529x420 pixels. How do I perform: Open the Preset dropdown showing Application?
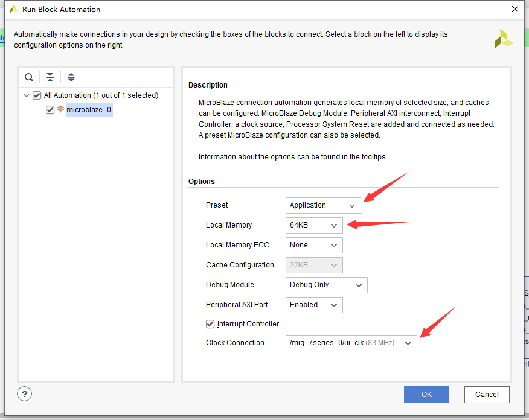(323, 205)
